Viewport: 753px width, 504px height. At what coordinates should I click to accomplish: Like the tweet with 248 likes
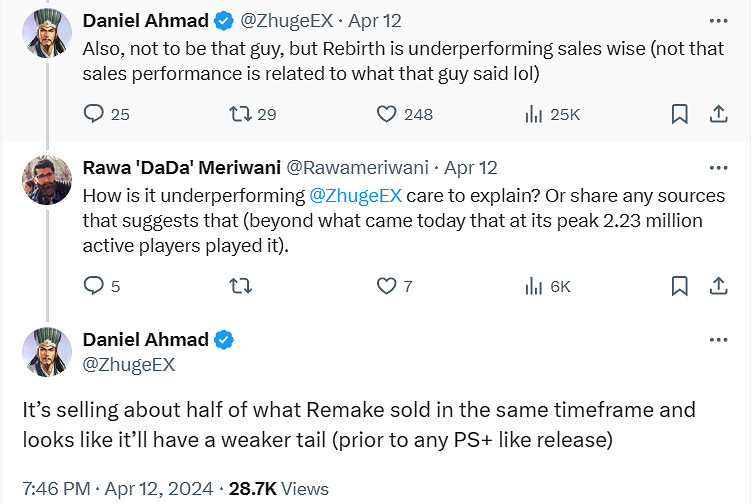387,114
